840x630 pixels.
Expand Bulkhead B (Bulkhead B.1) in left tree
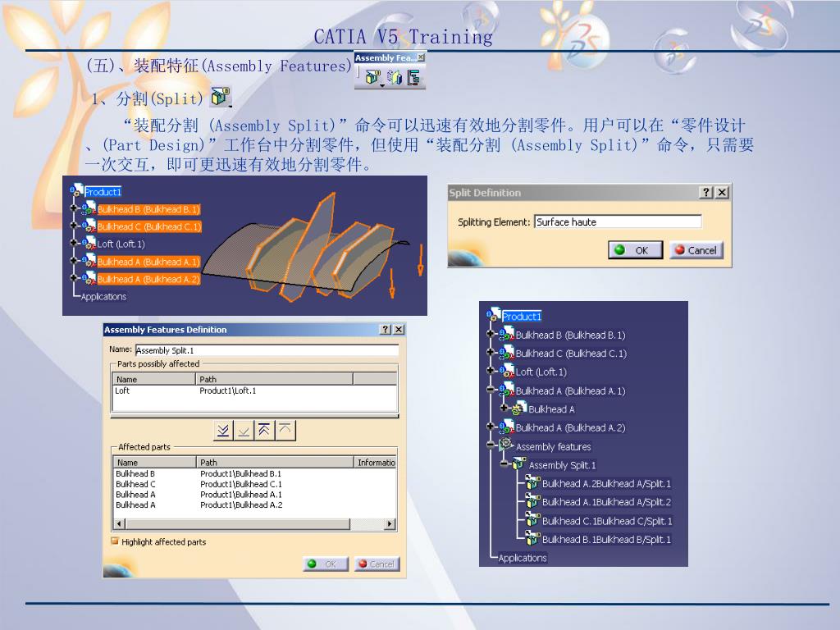[73, 208]
